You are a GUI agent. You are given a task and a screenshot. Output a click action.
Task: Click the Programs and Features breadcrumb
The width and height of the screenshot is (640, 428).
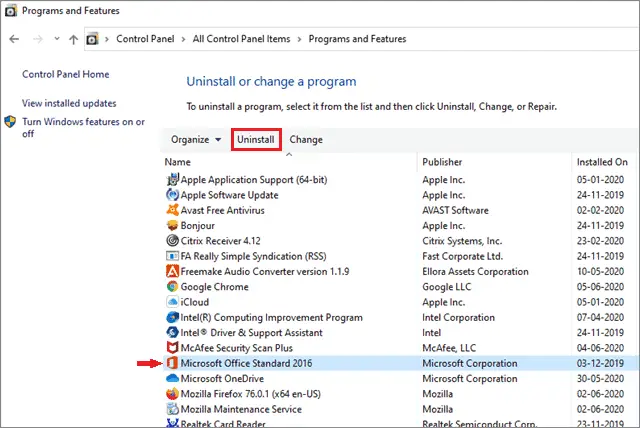click(358, 39)
